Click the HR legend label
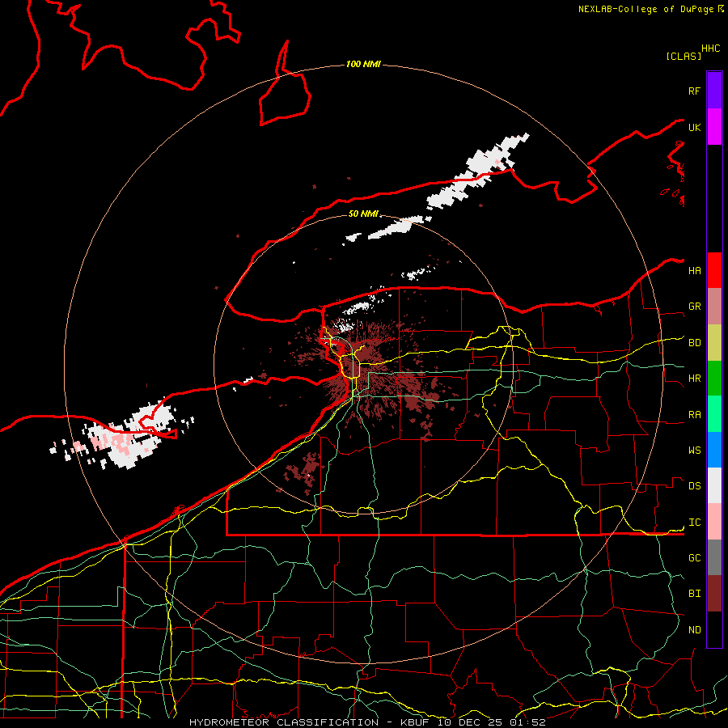 (694, 379)
